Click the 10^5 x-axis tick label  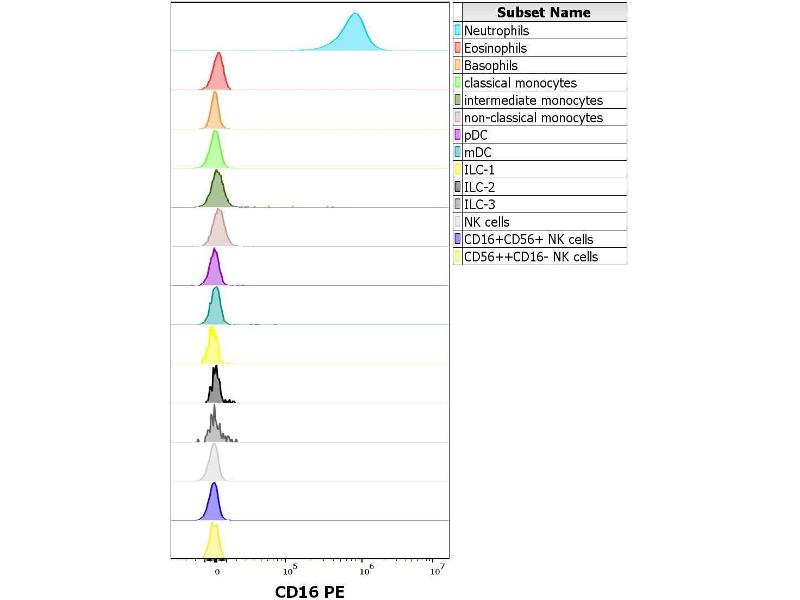tap(290, 570)
